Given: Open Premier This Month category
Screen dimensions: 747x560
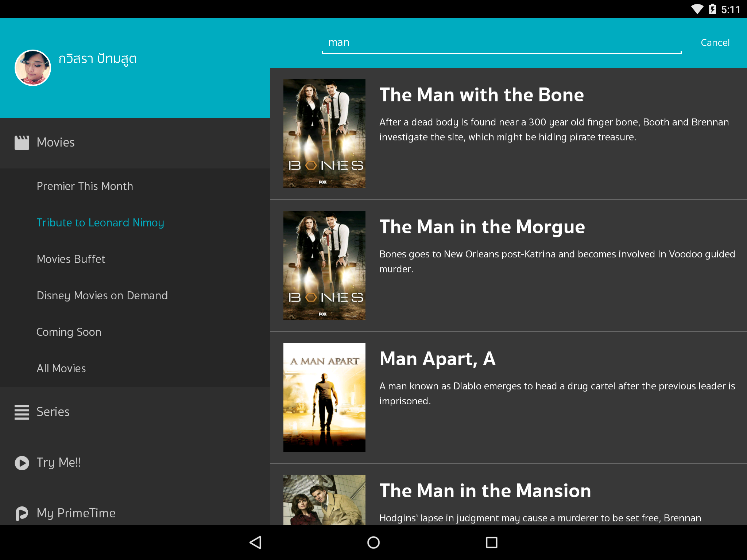Looking at the screenshot, I should [x=135, y=186].
